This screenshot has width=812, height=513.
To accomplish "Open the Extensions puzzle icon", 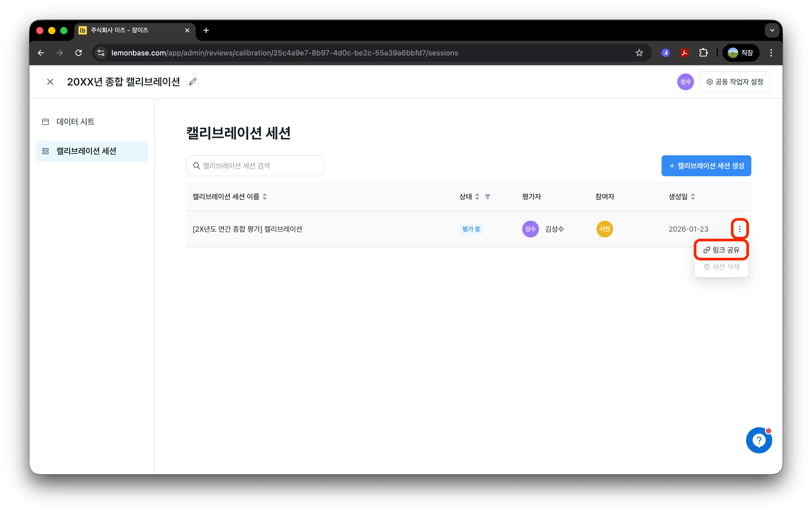I will pos(703,53).
